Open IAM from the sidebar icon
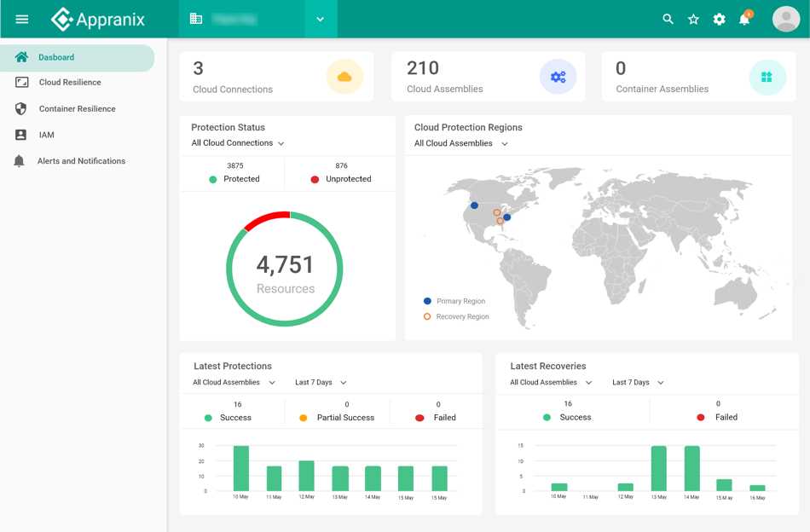This screenshot has height=532, width=810. [x=22, y=134]
